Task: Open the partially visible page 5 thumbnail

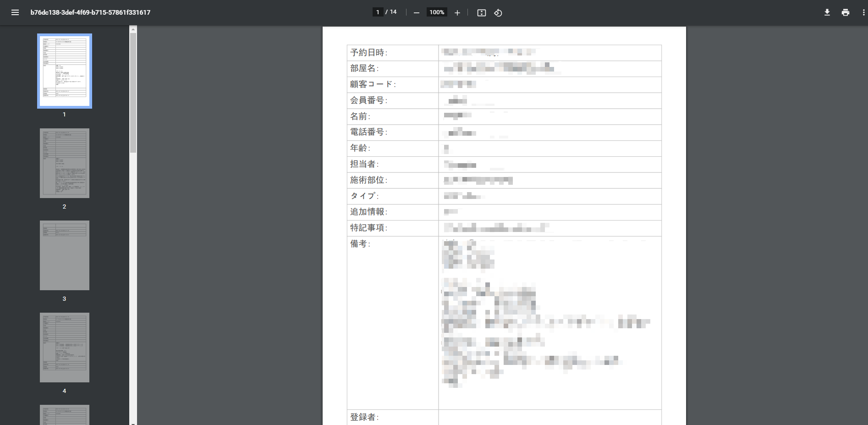Action: [64, 415]
